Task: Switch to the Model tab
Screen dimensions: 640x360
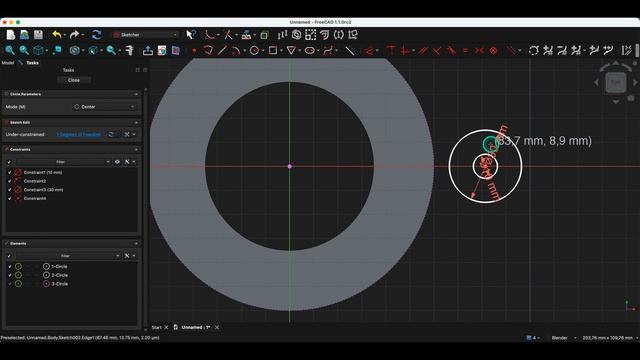Action: (8, 63)
